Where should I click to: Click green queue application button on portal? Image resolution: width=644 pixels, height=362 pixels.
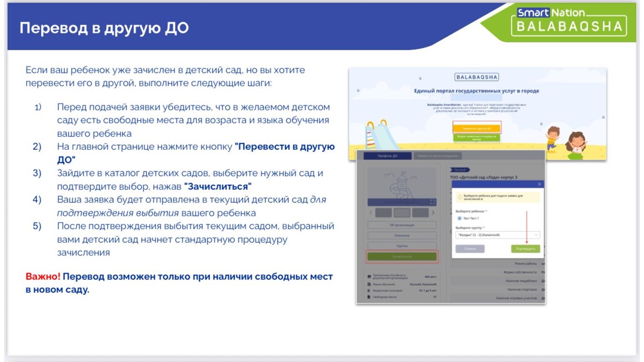(476, 137)
